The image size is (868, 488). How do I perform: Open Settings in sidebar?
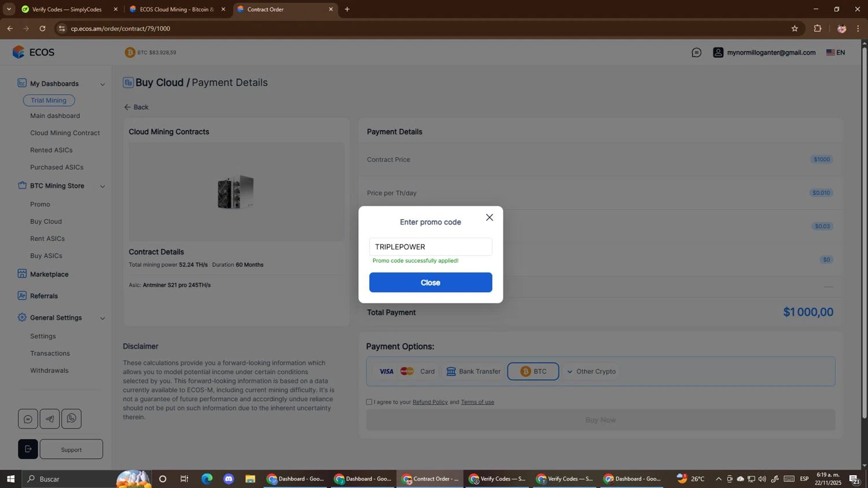(x=43, y=336)
